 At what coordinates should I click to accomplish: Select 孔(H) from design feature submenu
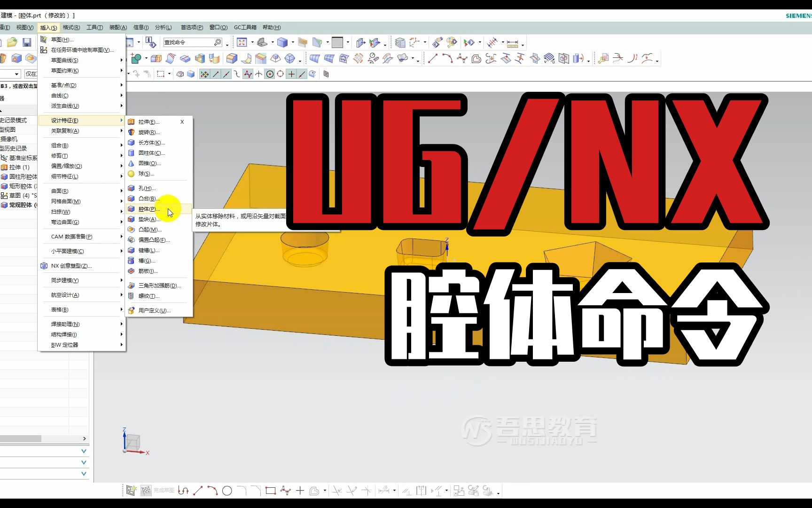tap(159, 188)
